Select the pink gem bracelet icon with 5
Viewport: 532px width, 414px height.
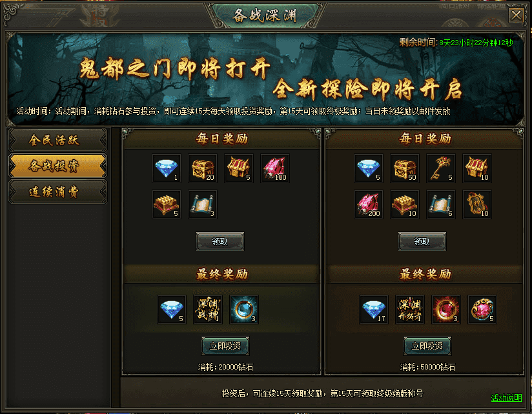click(482, 310)
